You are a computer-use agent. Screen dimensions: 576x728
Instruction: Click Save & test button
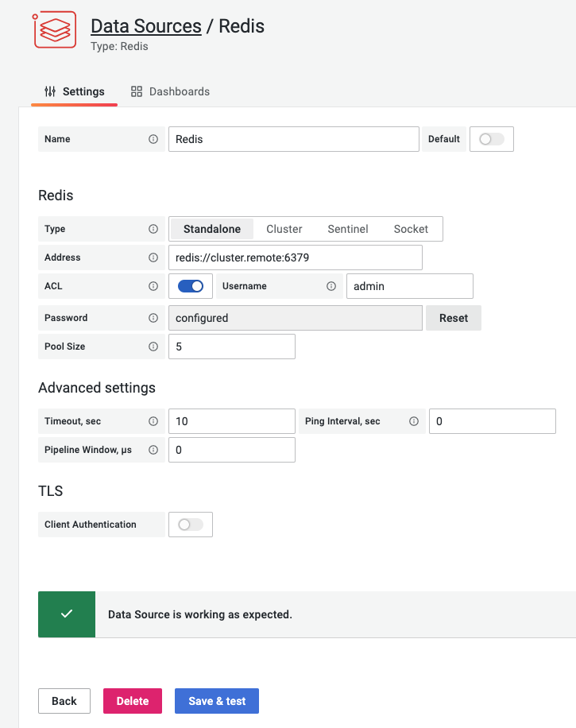(217, 701)
